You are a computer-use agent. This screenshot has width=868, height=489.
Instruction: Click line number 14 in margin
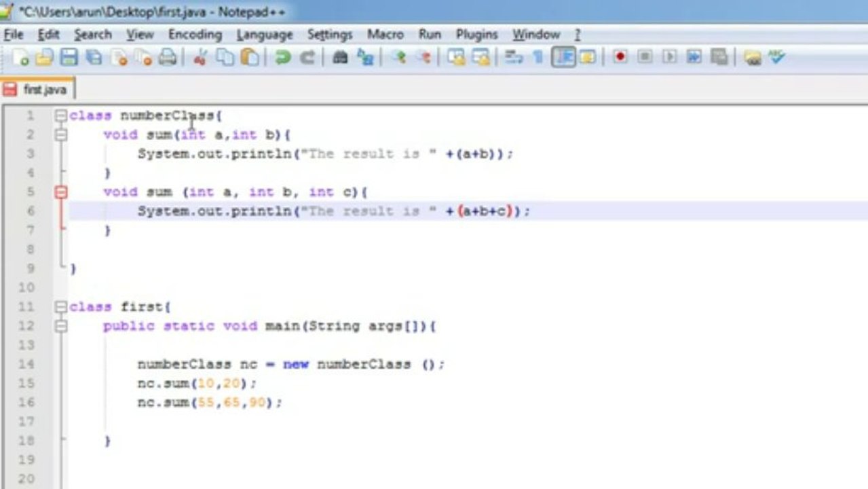coord(26,364)
